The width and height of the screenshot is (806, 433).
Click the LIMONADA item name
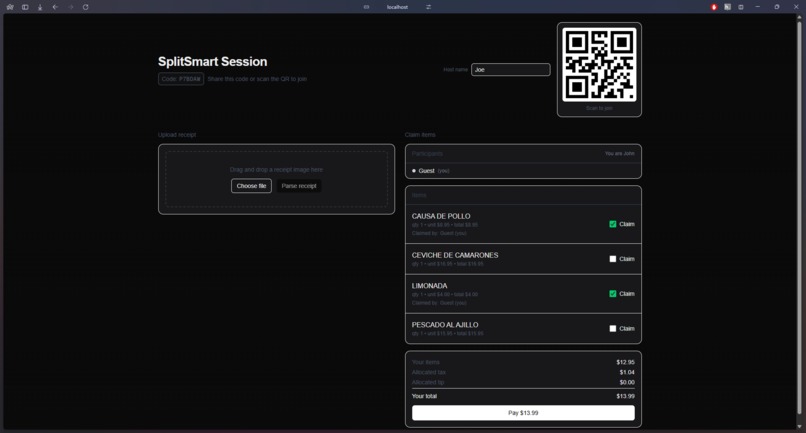430,286
